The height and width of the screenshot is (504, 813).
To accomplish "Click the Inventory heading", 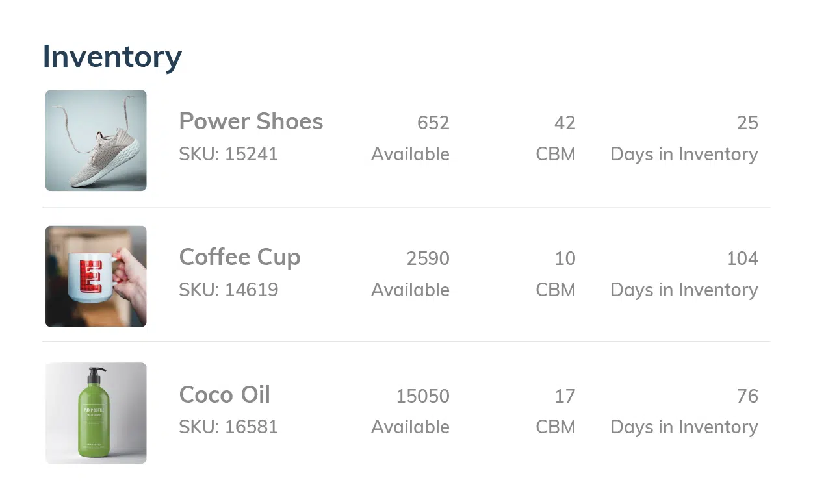I will [112, 57].
